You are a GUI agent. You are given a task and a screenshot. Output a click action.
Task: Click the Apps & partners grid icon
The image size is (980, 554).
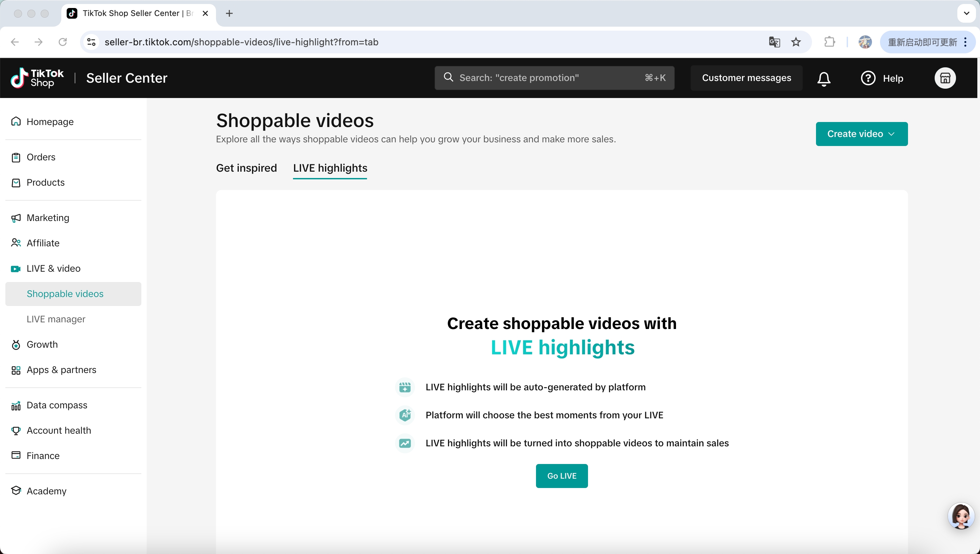16,370
